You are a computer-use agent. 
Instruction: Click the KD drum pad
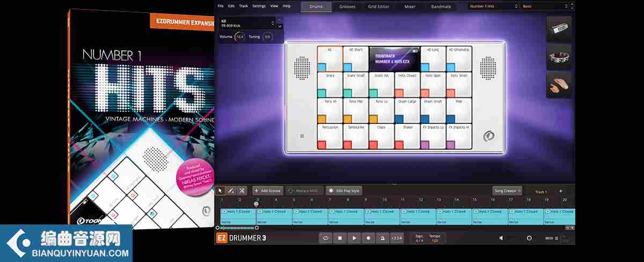click(330, 59)
